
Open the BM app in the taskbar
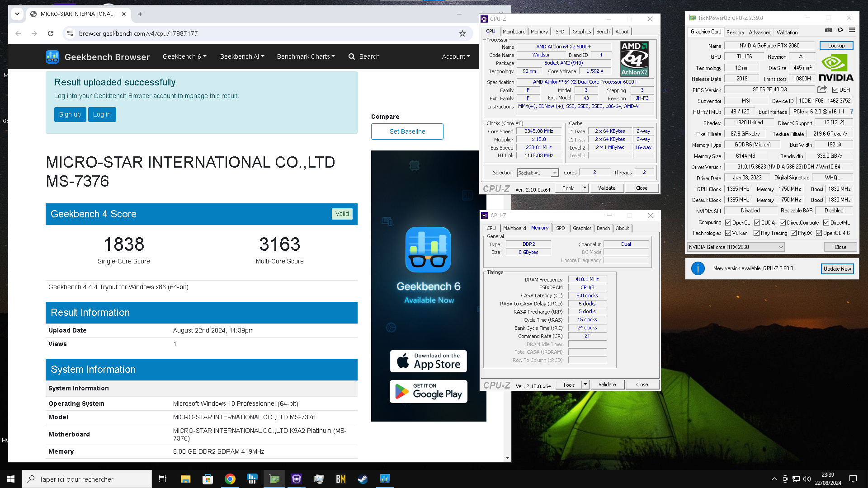340,479
